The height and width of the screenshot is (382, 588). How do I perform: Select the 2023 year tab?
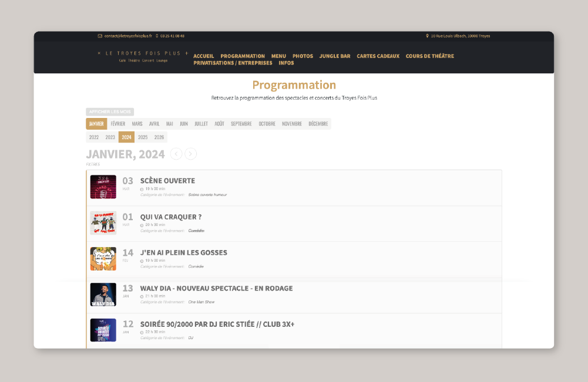pos(110,137)
